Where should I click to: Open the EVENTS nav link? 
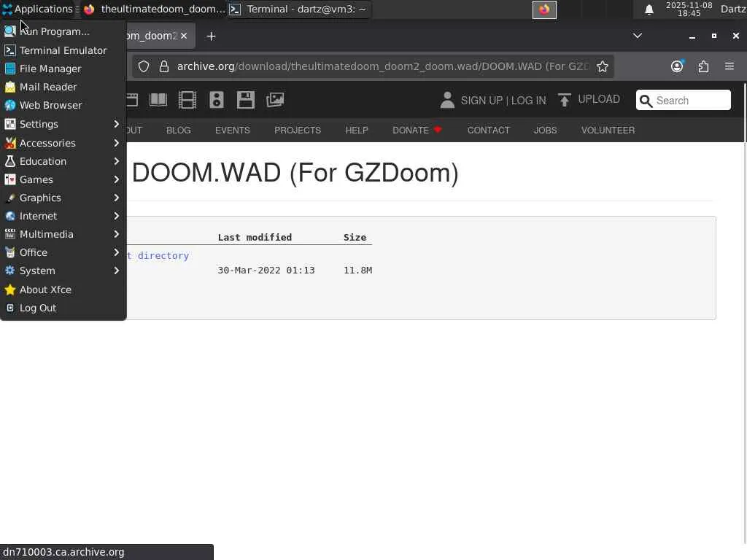pyautogui.click(x=233, y=130)
